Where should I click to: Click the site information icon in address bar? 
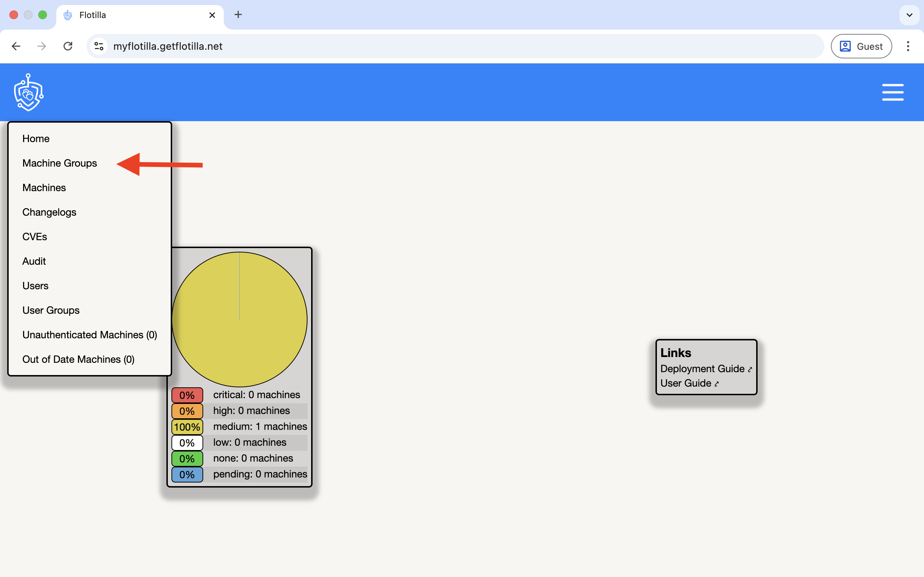point(99,46)
